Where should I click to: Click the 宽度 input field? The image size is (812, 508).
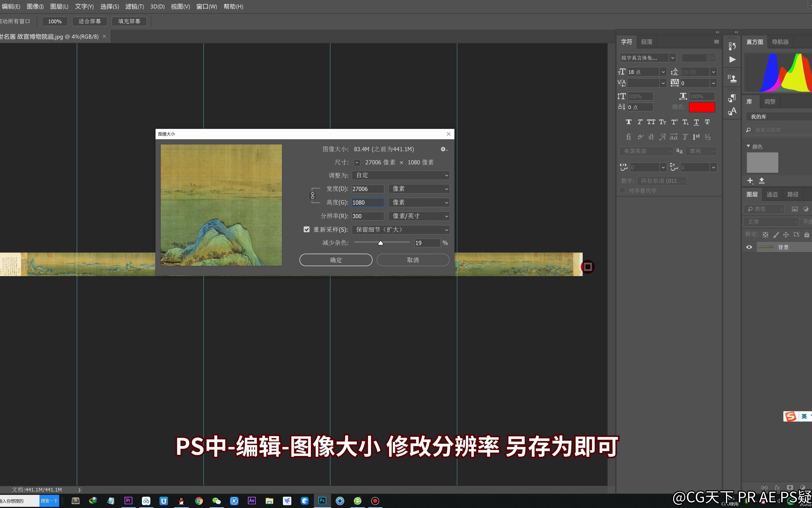(367, 189)
